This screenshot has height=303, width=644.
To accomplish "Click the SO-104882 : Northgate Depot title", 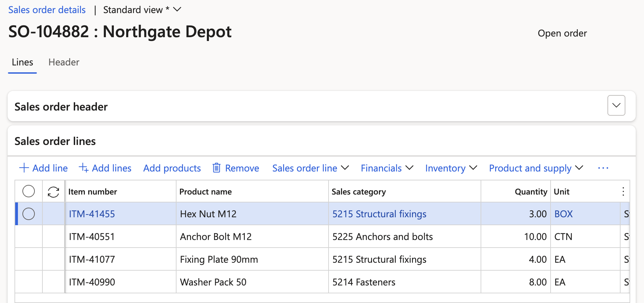I will point(120,32).
